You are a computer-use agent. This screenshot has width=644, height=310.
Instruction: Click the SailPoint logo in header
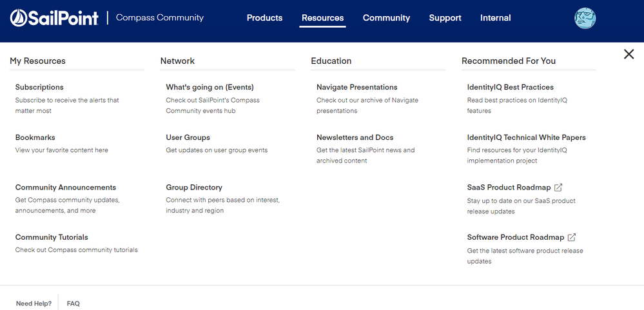pyautogui.click(x=54, y=18)
